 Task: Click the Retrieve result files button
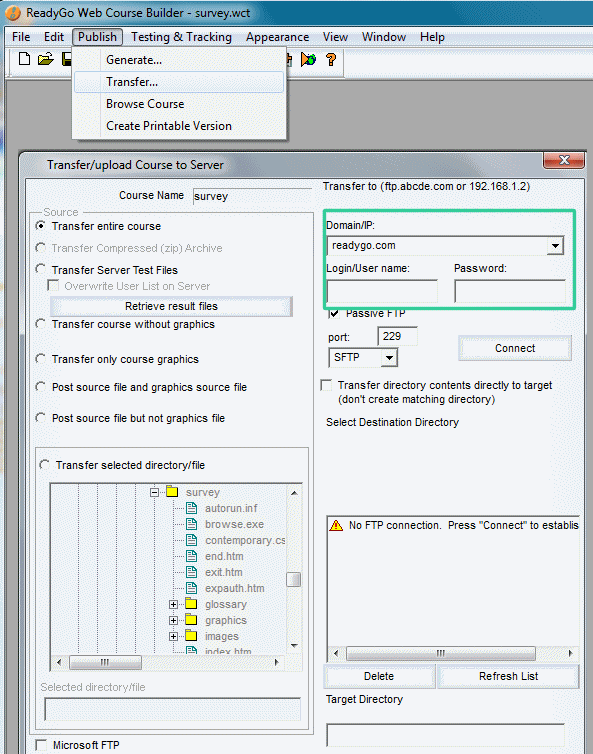point(171,306)
